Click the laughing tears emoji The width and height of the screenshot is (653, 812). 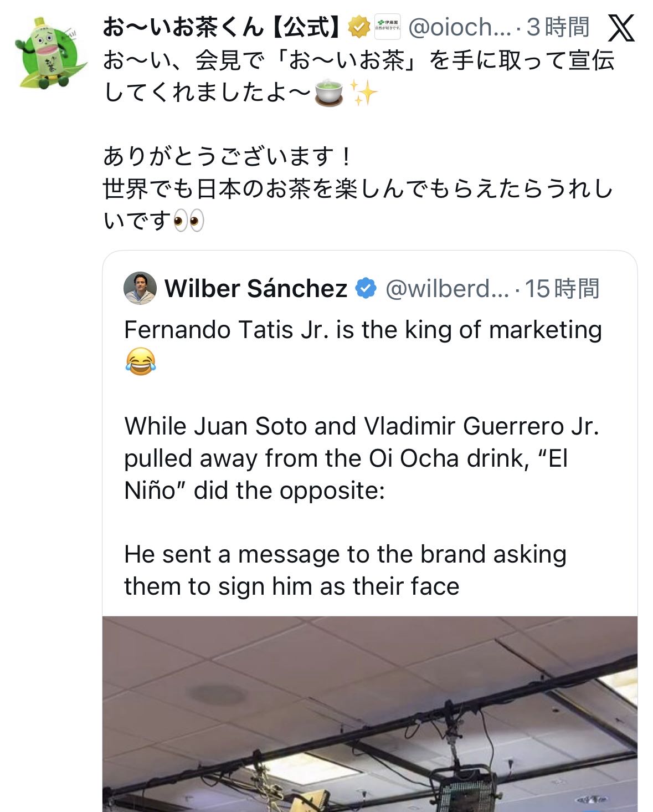click(140, 361)
